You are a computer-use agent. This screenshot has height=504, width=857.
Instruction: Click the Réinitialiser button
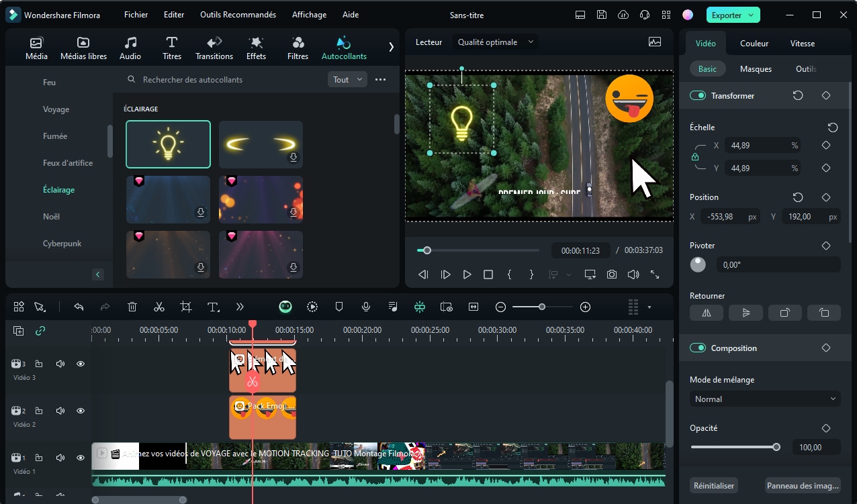click(x=714, y=485)
